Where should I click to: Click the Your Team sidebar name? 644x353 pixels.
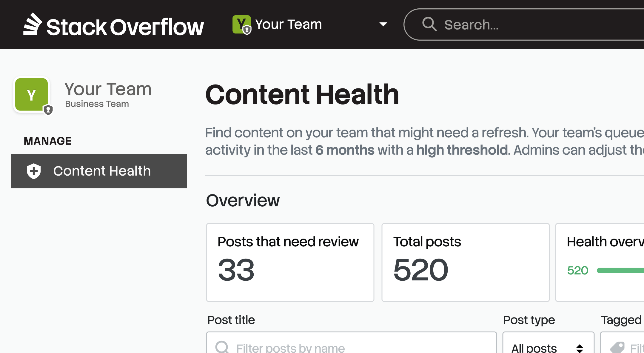point(108,89)
